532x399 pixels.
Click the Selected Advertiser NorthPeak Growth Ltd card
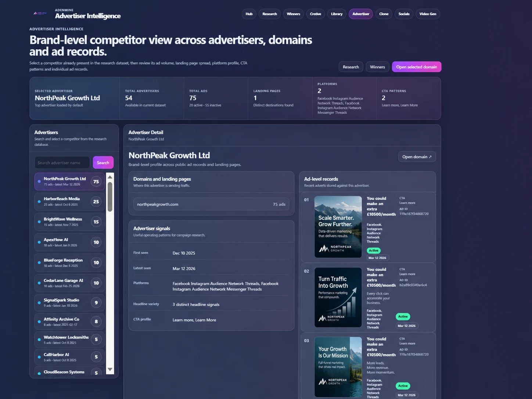coord(75,98)
